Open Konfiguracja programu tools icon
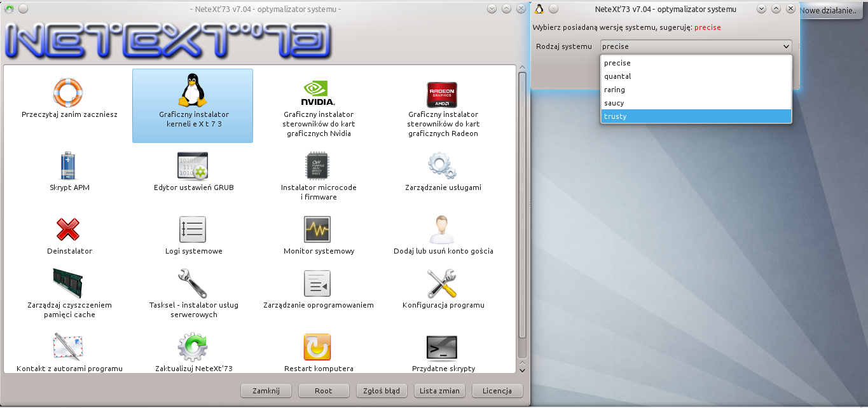This screenshot has width=868, height=408. 443,283
